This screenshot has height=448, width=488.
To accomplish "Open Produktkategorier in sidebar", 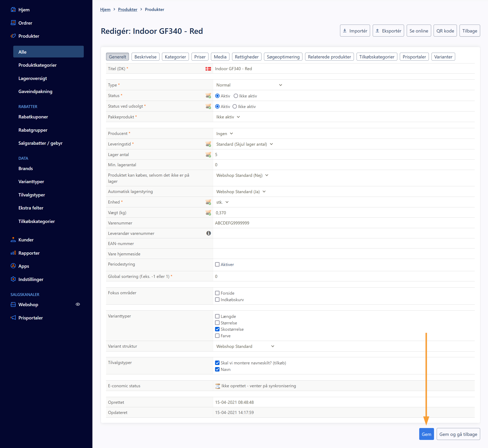I will (x=37, y=65).
